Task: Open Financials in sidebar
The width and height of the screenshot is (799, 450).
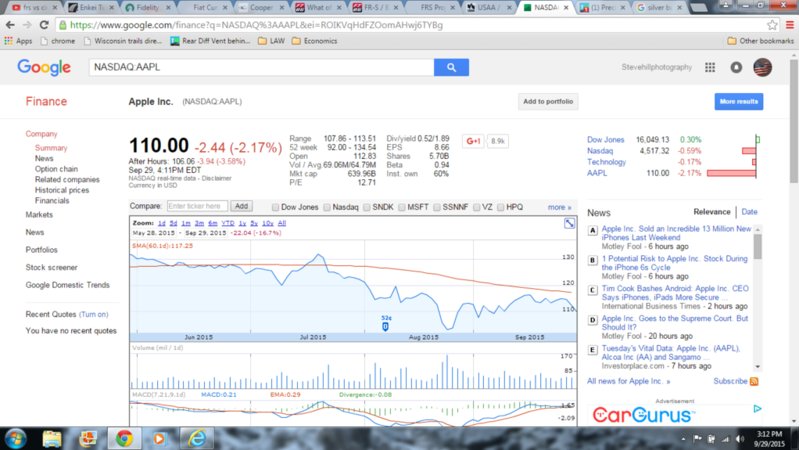Action: (52, 201)
